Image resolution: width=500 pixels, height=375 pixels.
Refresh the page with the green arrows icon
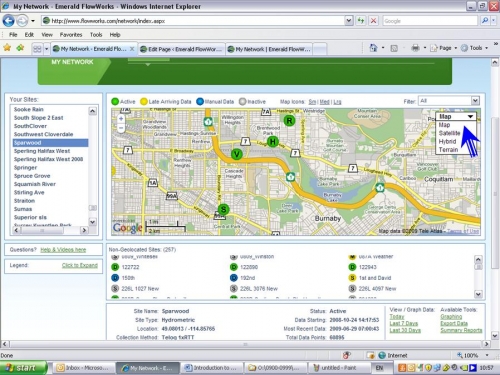[361, 21]
